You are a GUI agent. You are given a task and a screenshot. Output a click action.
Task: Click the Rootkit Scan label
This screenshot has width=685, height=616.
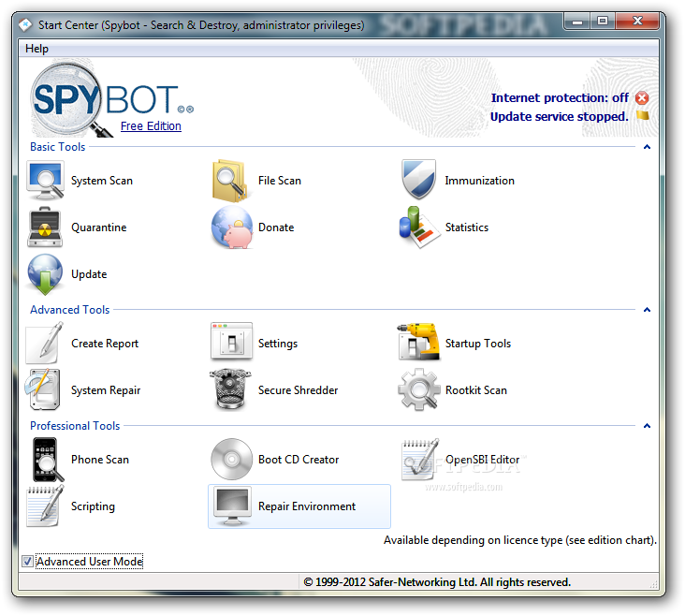tap(475, 390)
